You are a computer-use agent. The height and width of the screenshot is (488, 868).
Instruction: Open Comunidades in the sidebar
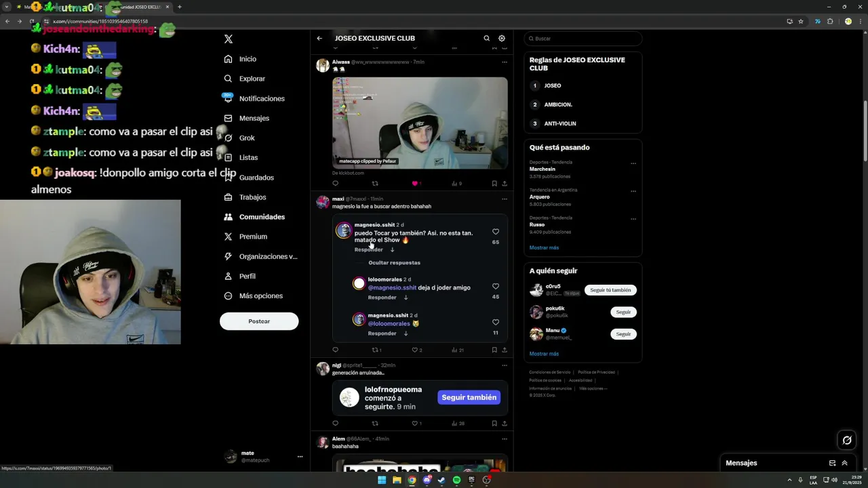click(254, 217)
